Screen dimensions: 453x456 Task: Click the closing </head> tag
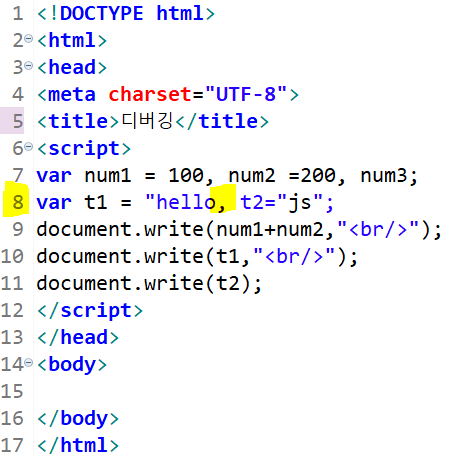point(78,337)
